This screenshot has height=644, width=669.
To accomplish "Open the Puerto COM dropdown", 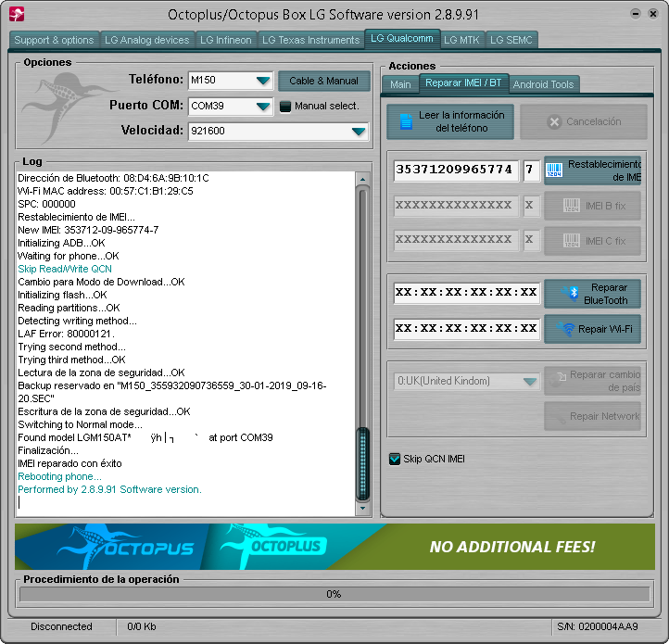I will coord(263,106).
